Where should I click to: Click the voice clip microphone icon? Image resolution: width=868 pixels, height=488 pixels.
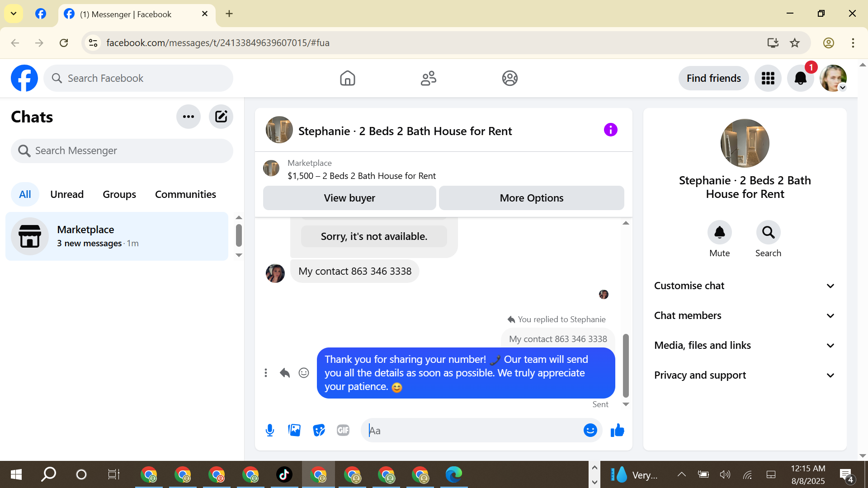(270, 430)
